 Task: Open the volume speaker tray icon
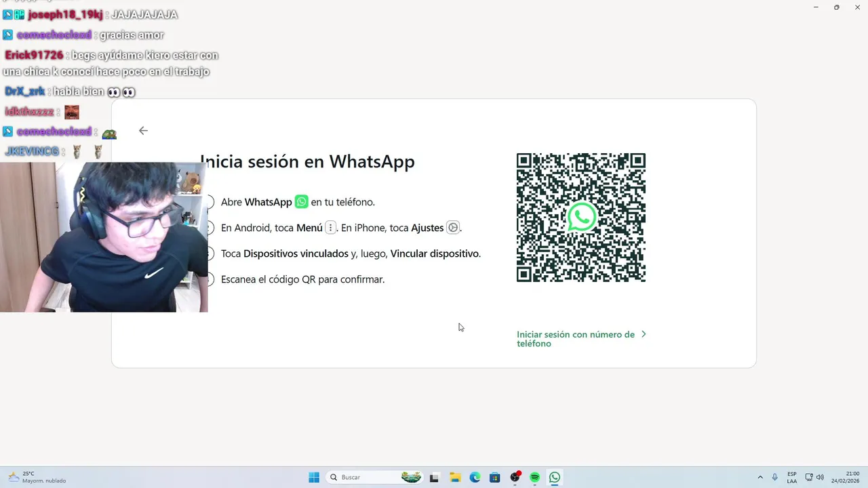[x=820, y=477]
